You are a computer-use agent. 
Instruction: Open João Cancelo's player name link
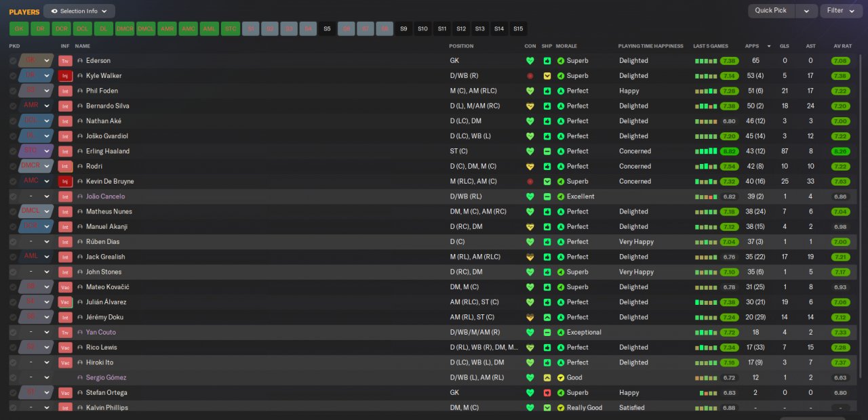point(105,196)
